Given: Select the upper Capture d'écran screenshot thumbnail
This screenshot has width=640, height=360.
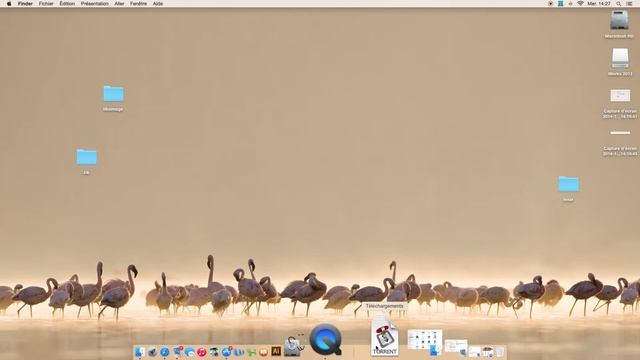Looking at the screenshot, I should coord(620,96).
